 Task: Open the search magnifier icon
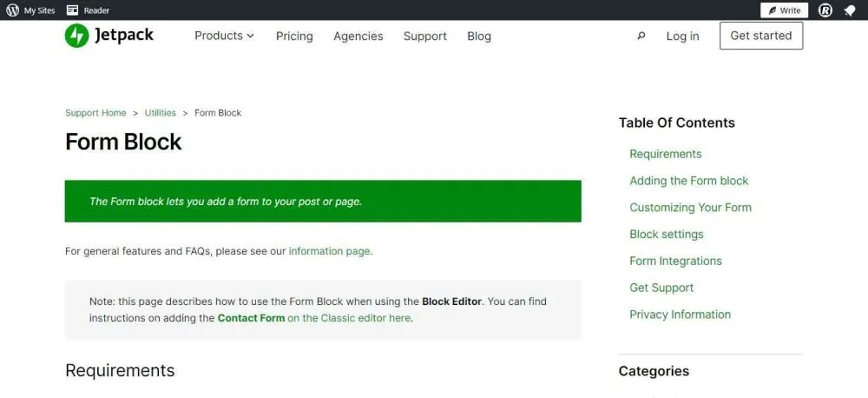click(641, 36)
